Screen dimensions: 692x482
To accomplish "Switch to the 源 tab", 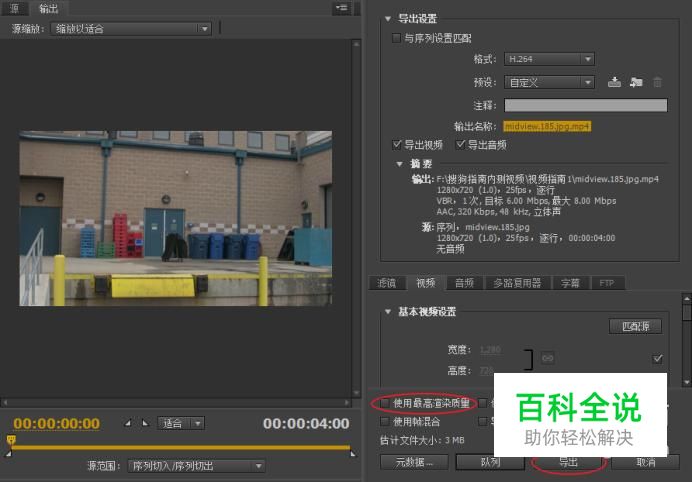I will pos(14,8).
